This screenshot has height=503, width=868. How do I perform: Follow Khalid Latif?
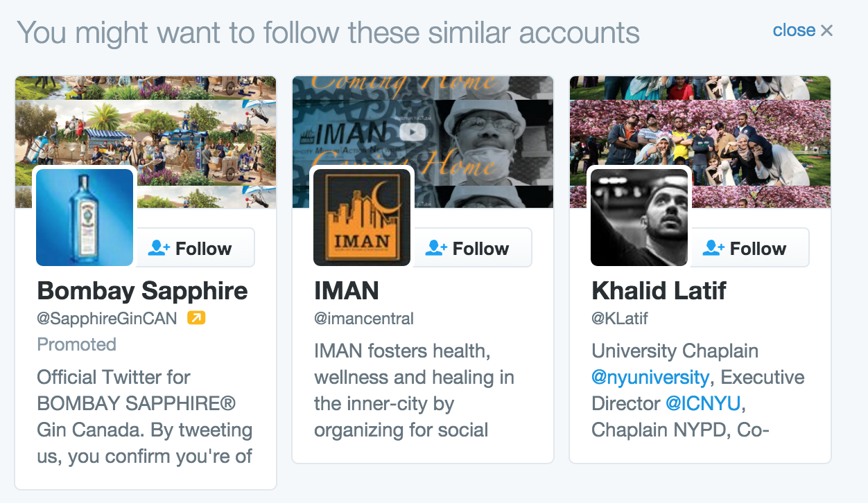tap(749, 248)
